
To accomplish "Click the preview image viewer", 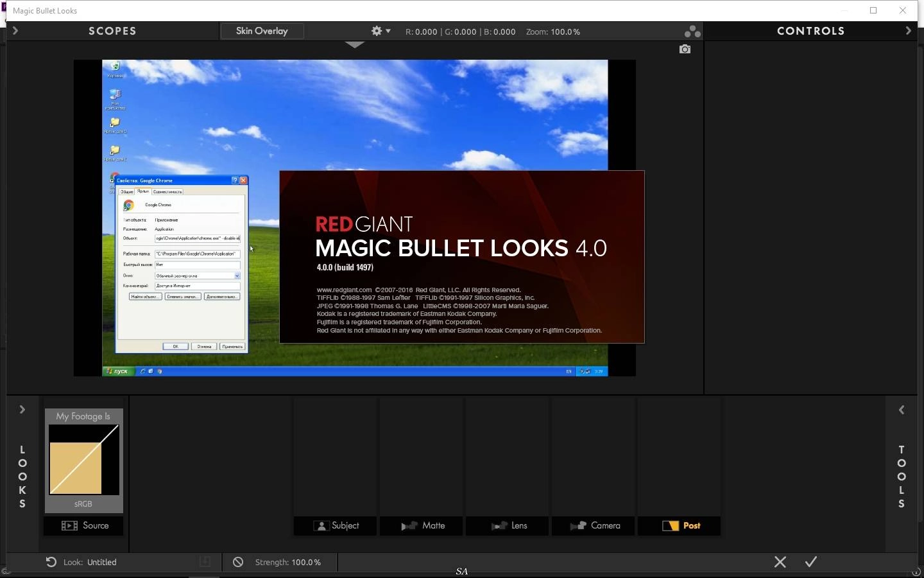I will 355,218.
